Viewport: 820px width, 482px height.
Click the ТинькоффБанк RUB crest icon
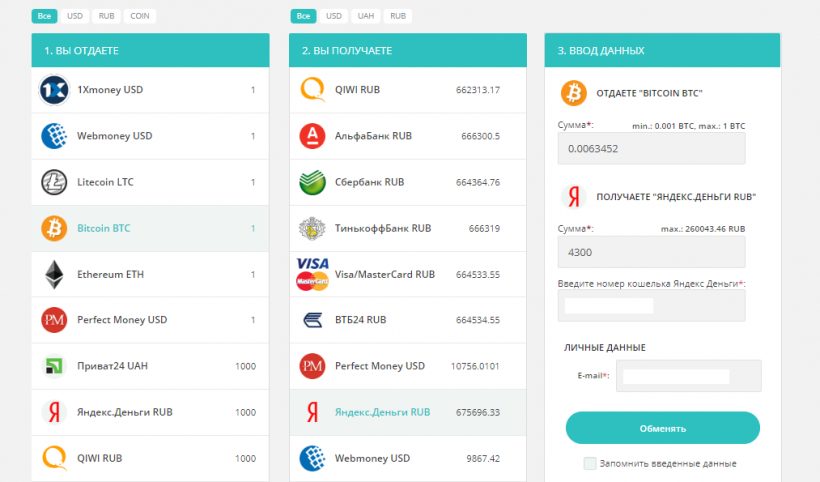click(x=312, y=228)
